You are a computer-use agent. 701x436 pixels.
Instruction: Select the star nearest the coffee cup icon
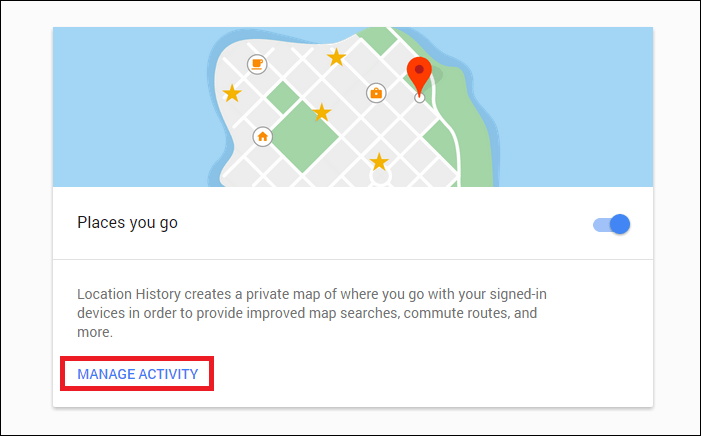tap(232, 93)
